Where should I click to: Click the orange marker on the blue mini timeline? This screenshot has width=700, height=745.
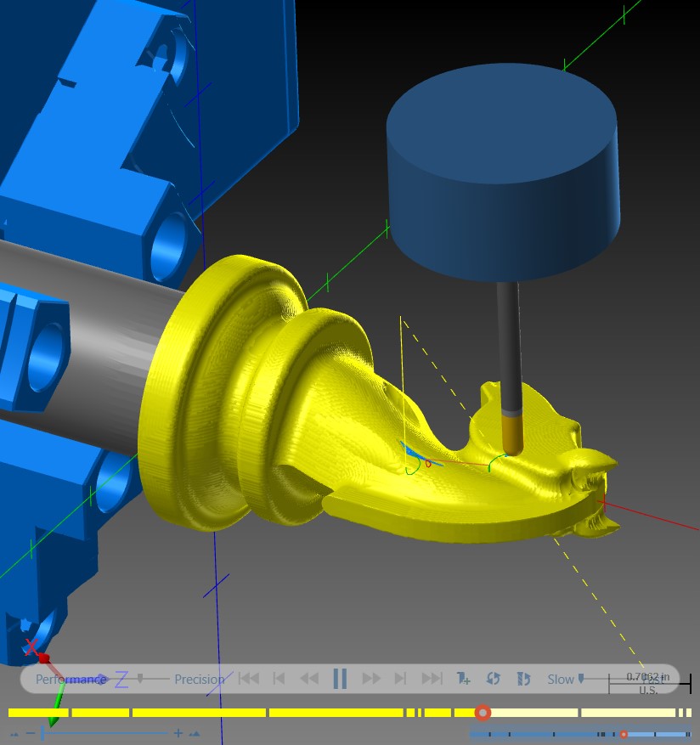(x=624, y=735)
